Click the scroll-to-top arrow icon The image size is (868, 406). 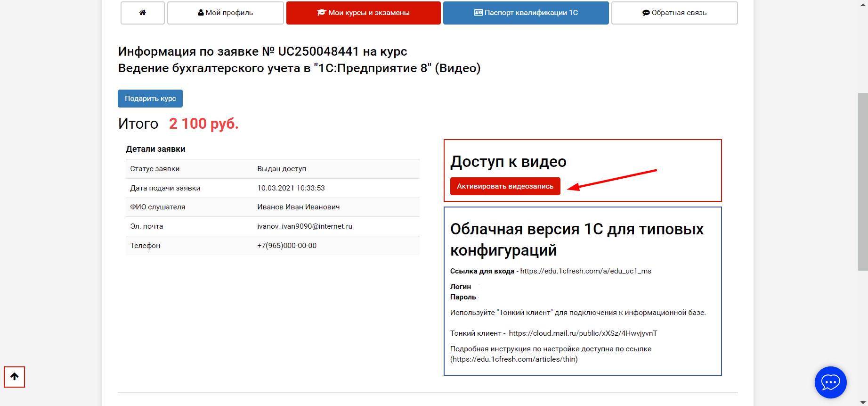(x=15, y=377)
